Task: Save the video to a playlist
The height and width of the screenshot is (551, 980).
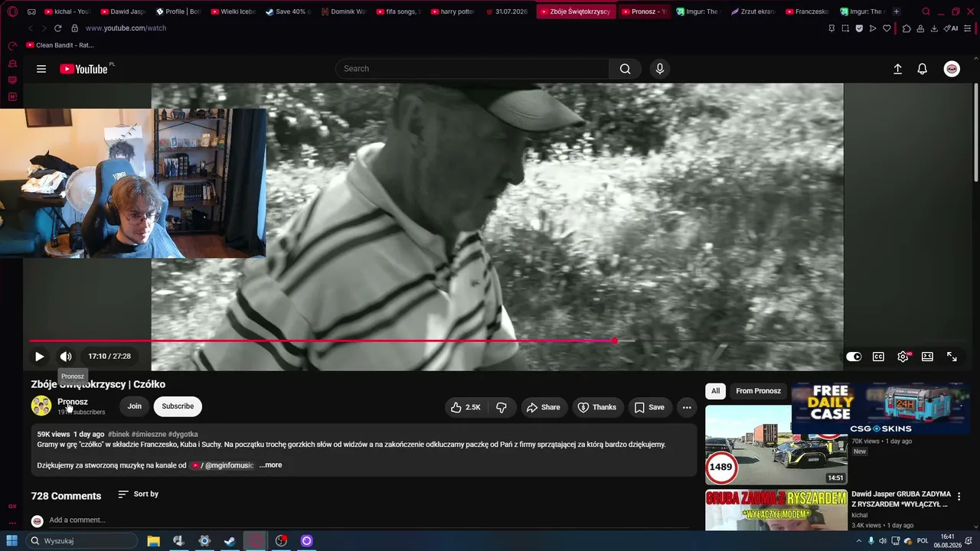Action: 648,407
